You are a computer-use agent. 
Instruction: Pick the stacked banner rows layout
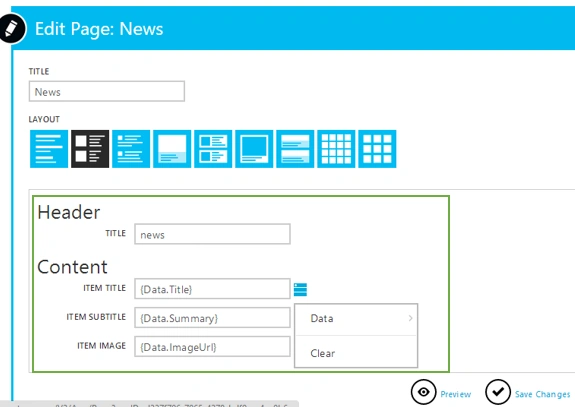point(295,149)
